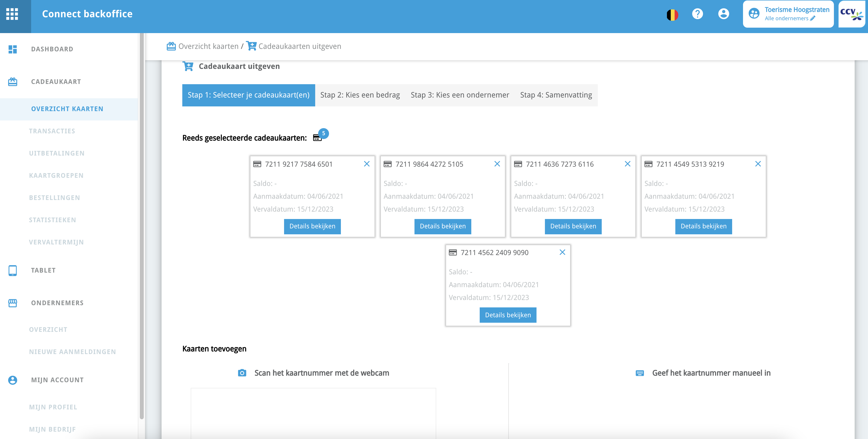Expand the Ondernemers sidebar section
Image resolution: width=868 pixels, height=439 pixels.
click(57, 303)
